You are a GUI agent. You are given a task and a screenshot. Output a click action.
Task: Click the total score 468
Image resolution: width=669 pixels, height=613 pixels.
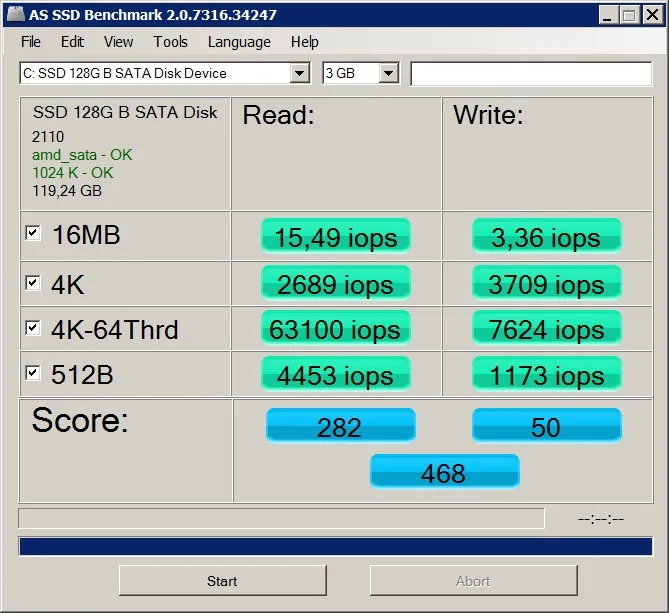click(x=445, y=472)
